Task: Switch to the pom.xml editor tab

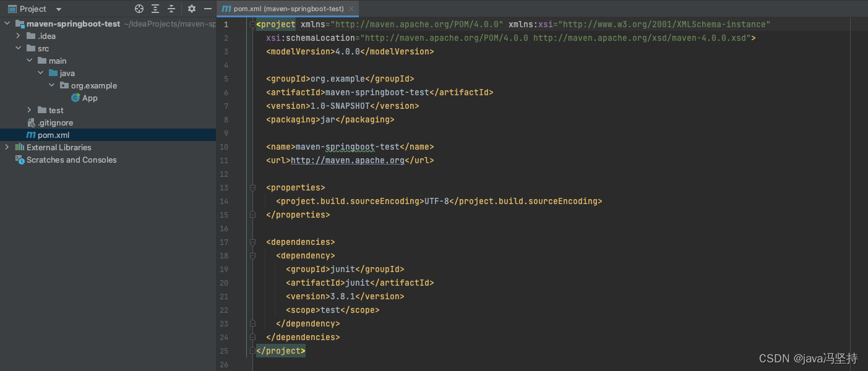Action: click(288, 9)
